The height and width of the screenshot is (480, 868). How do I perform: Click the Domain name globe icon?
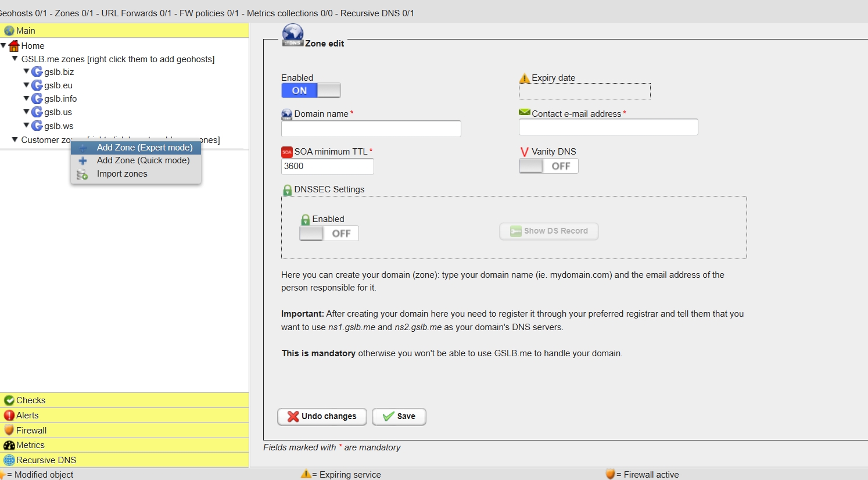[x=287, y=114]
